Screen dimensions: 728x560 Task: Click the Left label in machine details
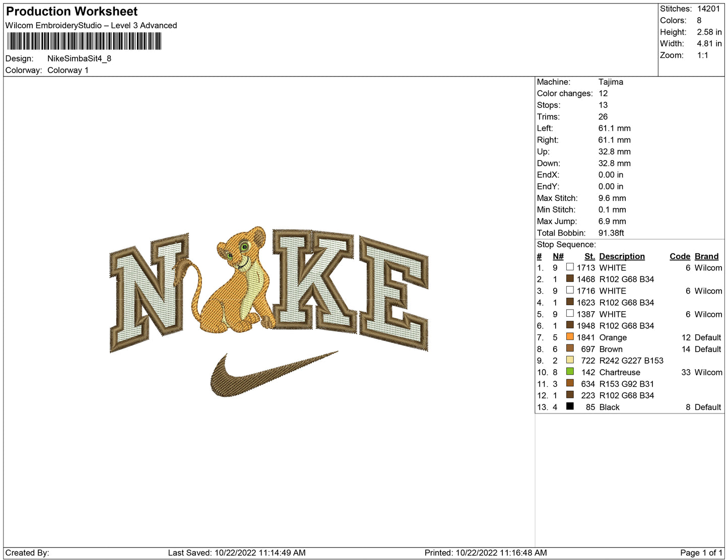tap(545, 128)
